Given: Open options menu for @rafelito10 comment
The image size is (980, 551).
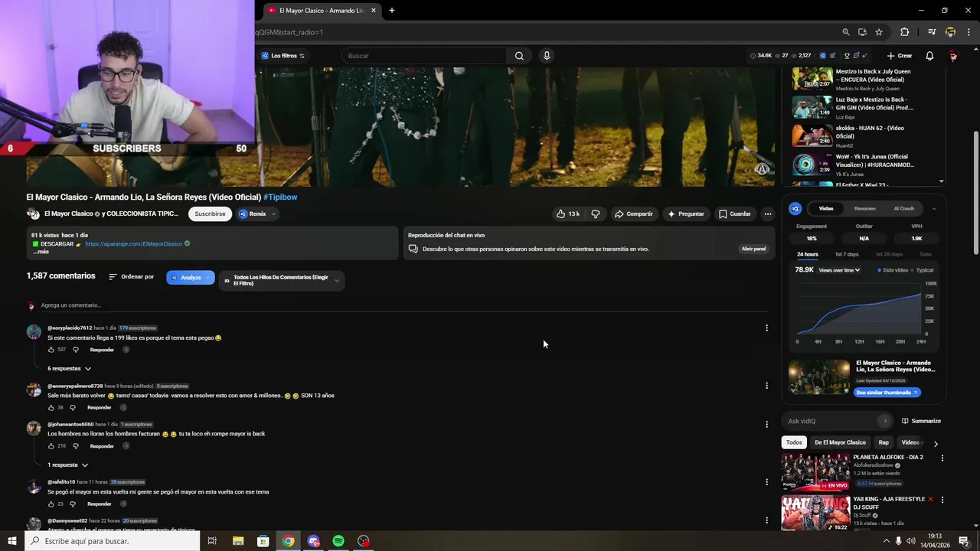Looking at the screenshot, I should pos(766,482).
